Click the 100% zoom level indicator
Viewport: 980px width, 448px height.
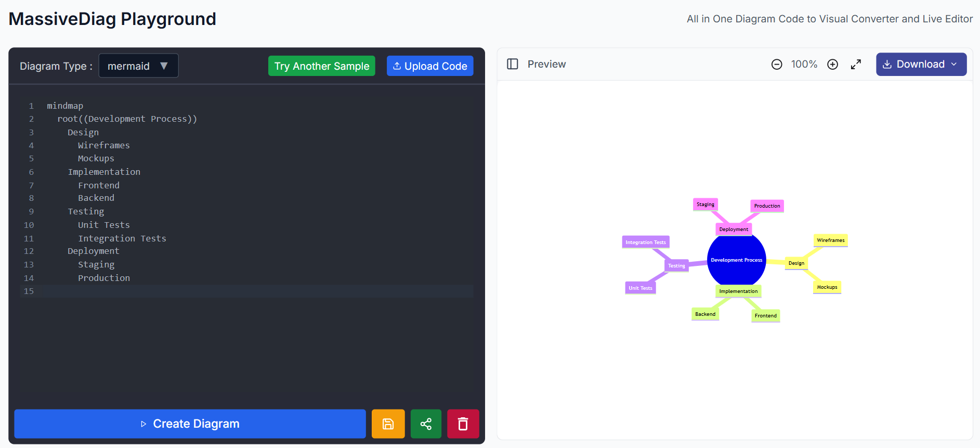804,65
